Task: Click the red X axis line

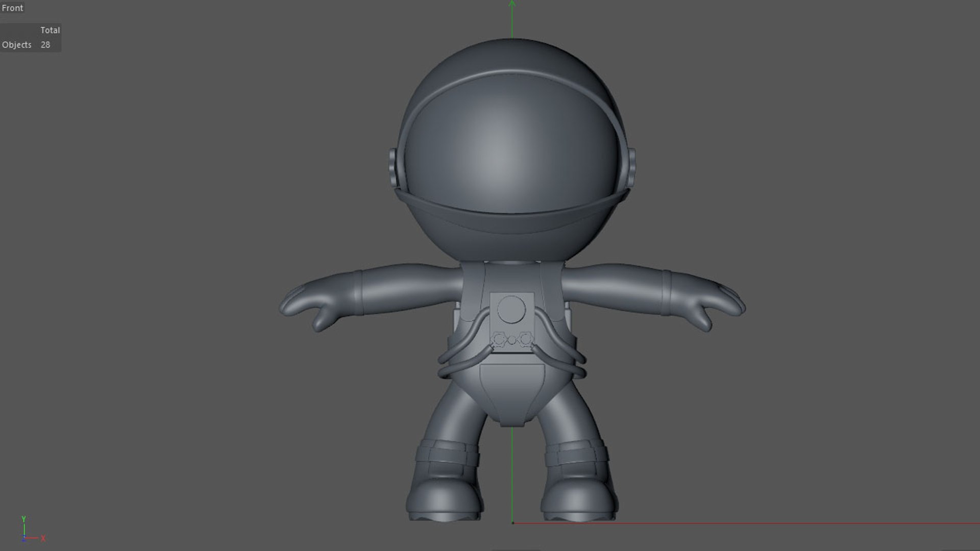Action: click(x=766, y=523)
